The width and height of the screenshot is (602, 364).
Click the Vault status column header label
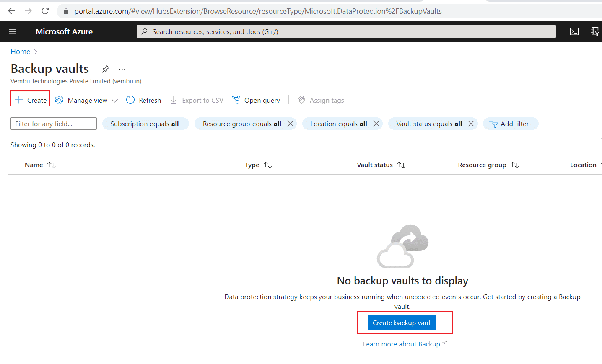[375, 165]
